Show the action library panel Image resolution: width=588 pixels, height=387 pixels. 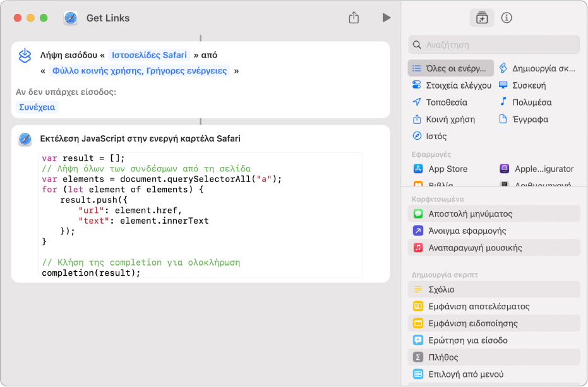pyautogui.click(x=482, y=18)
